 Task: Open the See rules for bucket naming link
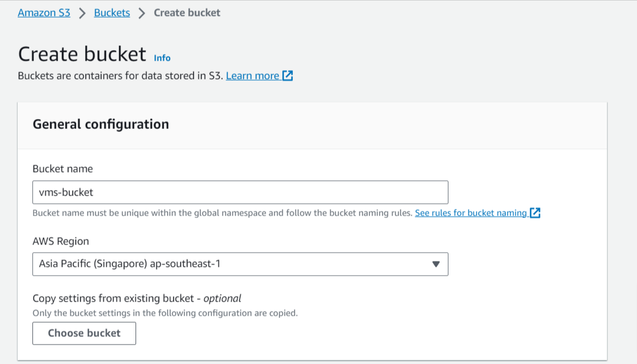click(x=471, y=213)
